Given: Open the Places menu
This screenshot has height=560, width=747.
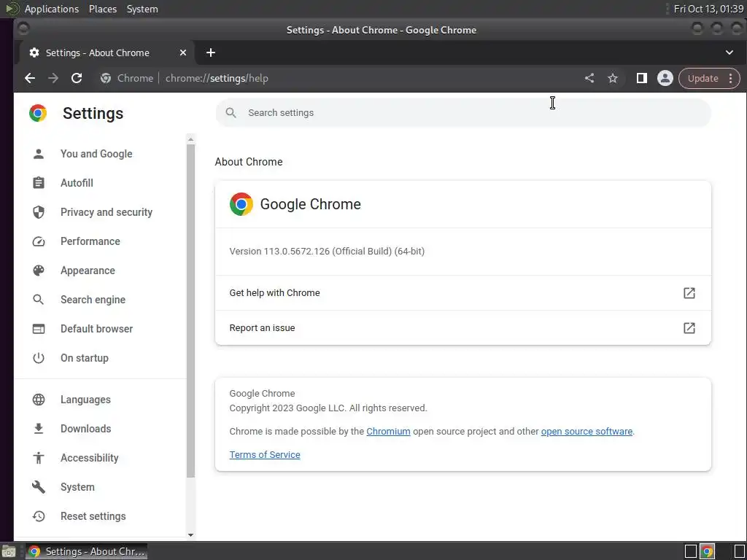Looking at the screenshot, I should click(103, 9).
